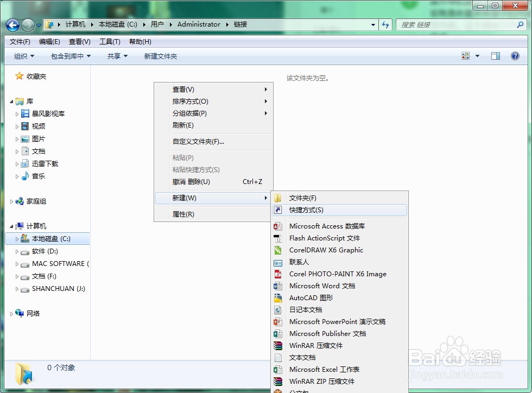
Task: Click Administrator in the address breadcrumb
Action: pos(199,24)
